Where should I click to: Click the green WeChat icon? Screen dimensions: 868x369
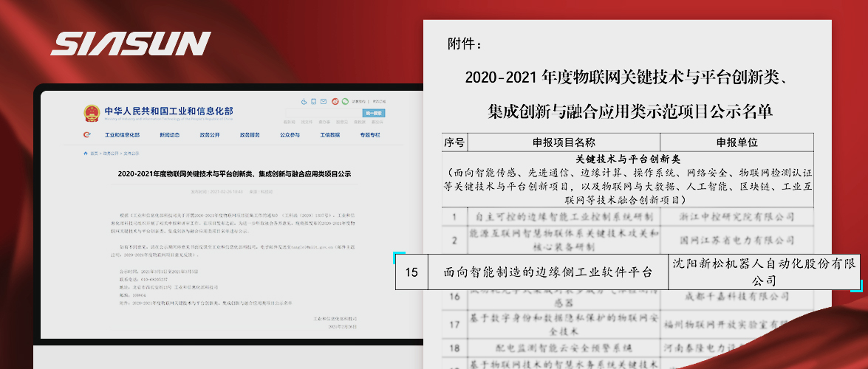pyautogui.click(x=344, y=102)
